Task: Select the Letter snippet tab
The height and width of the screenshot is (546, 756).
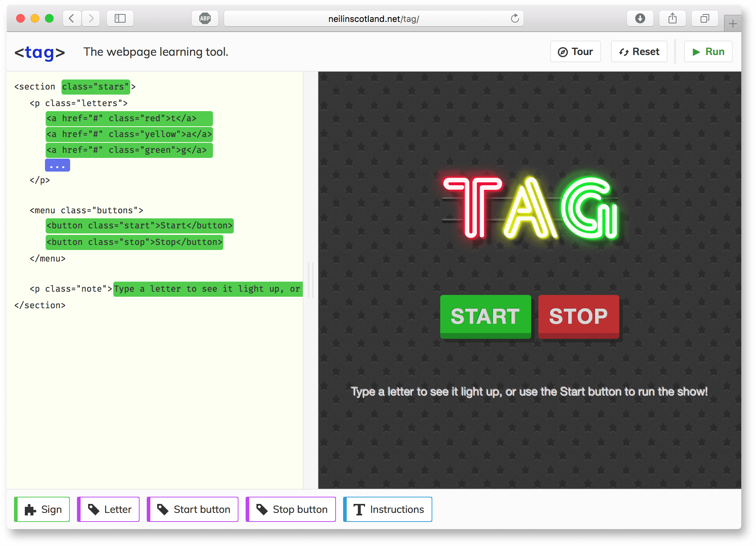Action: click(109, 509)
